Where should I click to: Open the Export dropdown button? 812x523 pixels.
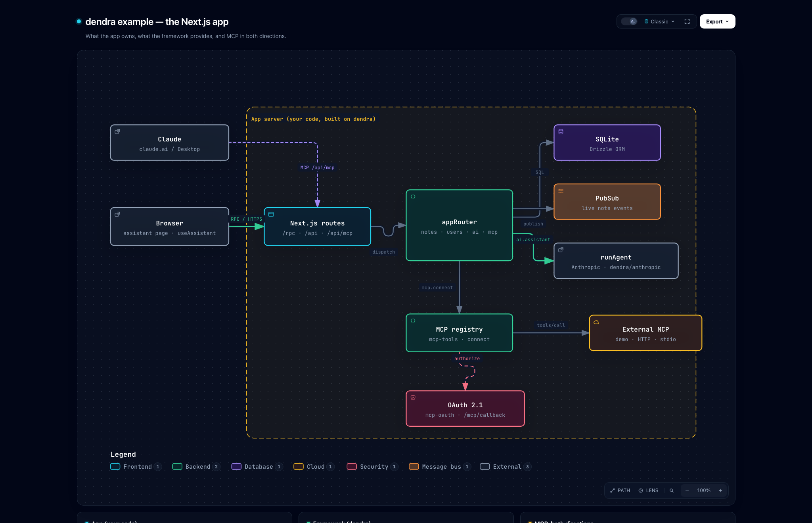pos(717,21)
